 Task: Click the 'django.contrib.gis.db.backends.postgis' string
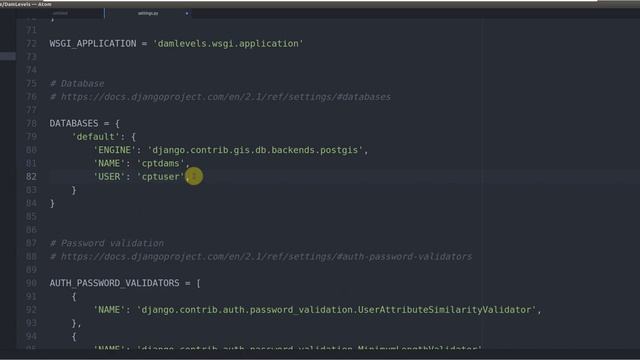point(255,150)
